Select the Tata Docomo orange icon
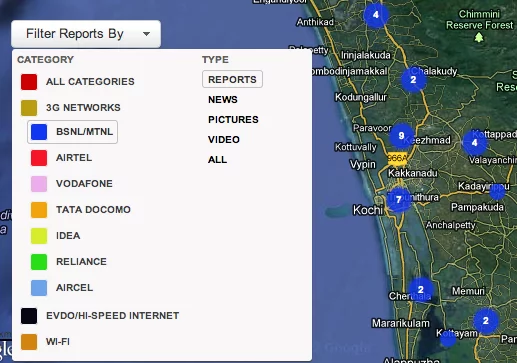Image resolution: width=517 pixels, height=363 pixels. click(x=39, y=210)
